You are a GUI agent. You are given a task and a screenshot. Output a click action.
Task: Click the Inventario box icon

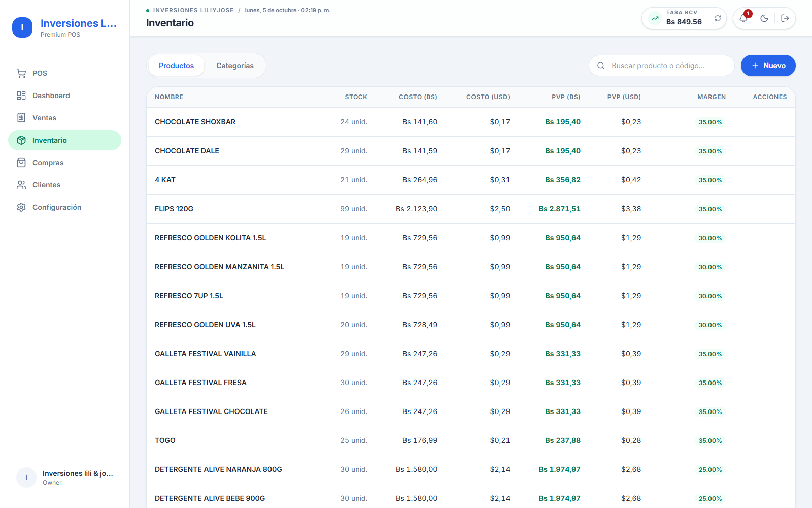(21, 140)
